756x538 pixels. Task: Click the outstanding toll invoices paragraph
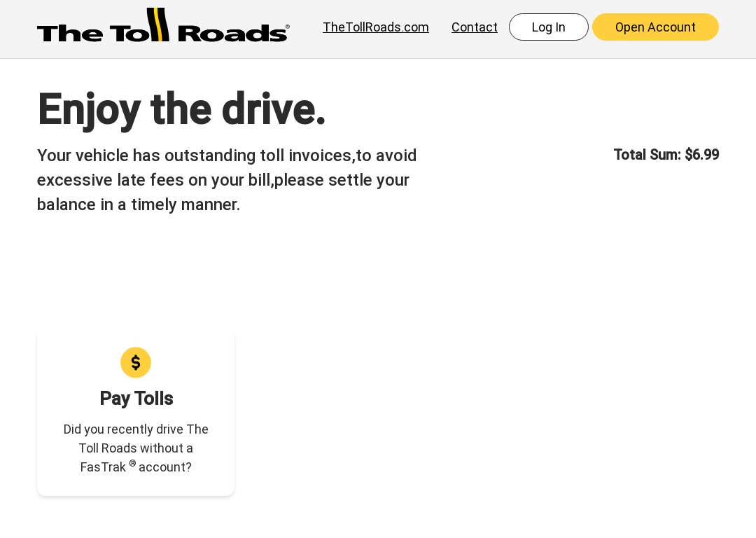pos(227,180)
